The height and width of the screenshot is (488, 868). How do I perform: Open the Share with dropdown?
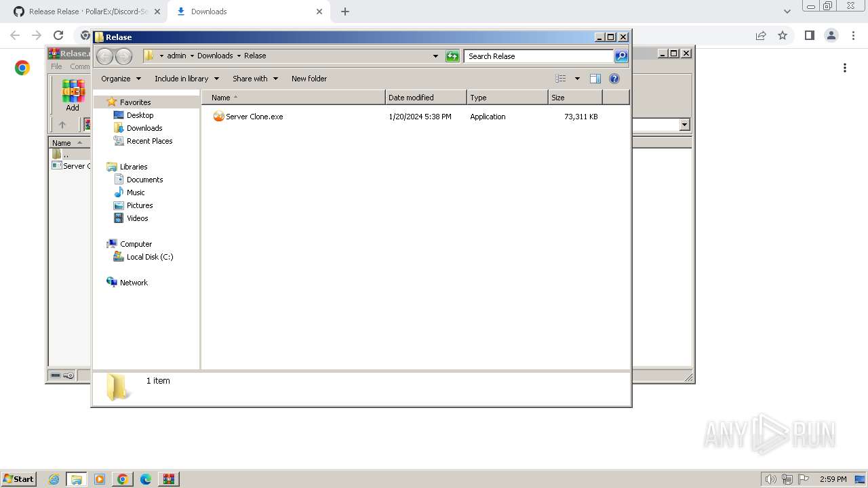pos(255,79)
